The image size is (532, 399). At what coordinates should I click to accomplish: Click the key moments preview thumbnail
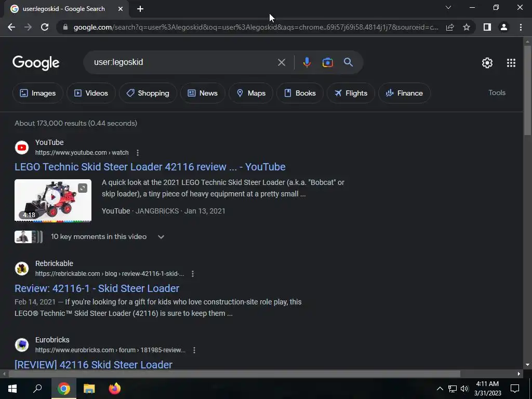click(x=29, y=237)
